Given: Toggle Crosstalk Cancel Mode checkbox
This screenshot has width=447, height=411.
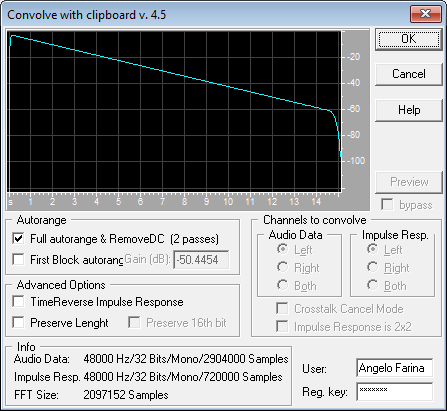Looking at the screenshot, I should coord(282,309).
